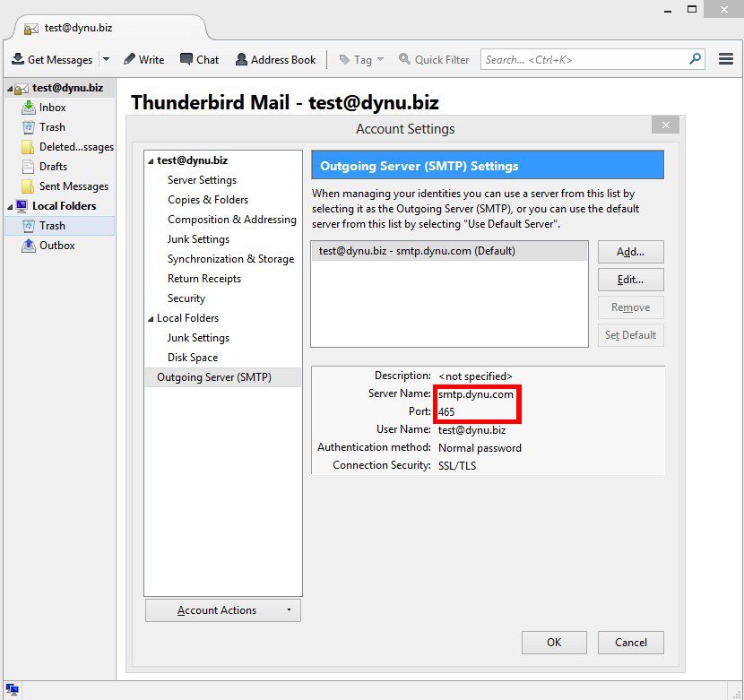Select Outgoing Server (SMTP) entry
Viewport: 744px width, 700px height.
pos(223,377)
